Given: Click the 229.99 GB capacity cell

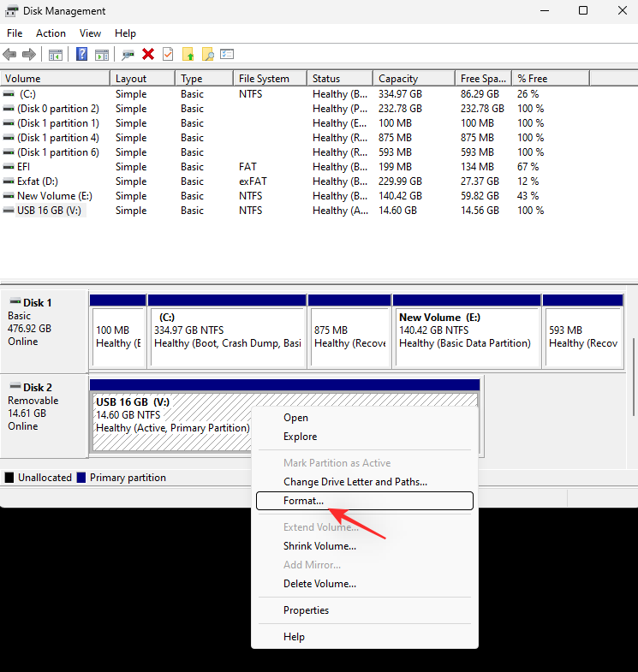Looking at the screenshot, I should (x=400, y=181).
